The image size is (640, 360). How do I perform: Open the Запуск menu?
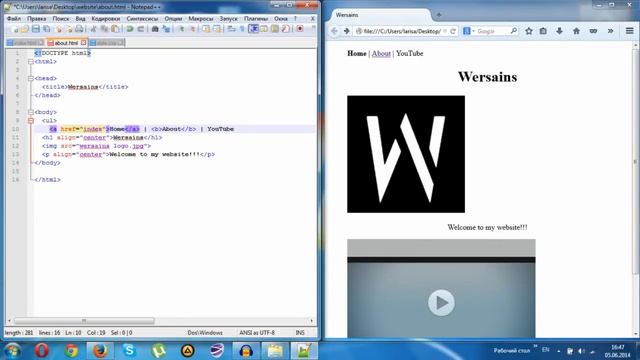pyautogui.click(x=228, y=19)
